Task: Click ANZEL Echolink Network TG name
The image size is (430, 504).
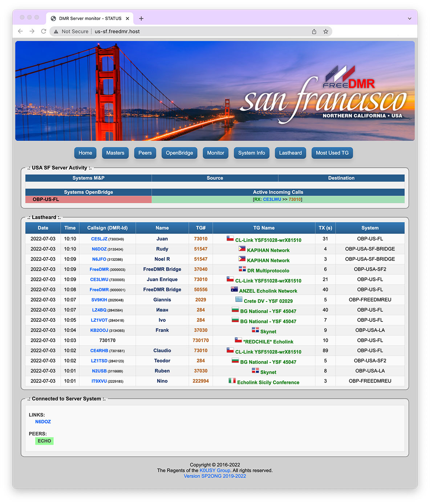Action: point(268,291)
